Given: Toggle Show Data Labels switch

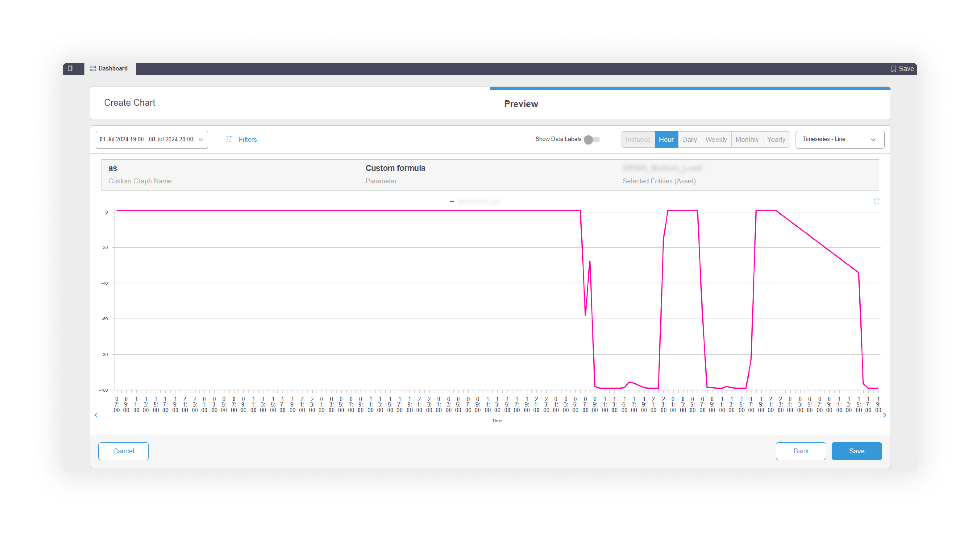Looking at the screenshot, I should (x=592, y=140).
